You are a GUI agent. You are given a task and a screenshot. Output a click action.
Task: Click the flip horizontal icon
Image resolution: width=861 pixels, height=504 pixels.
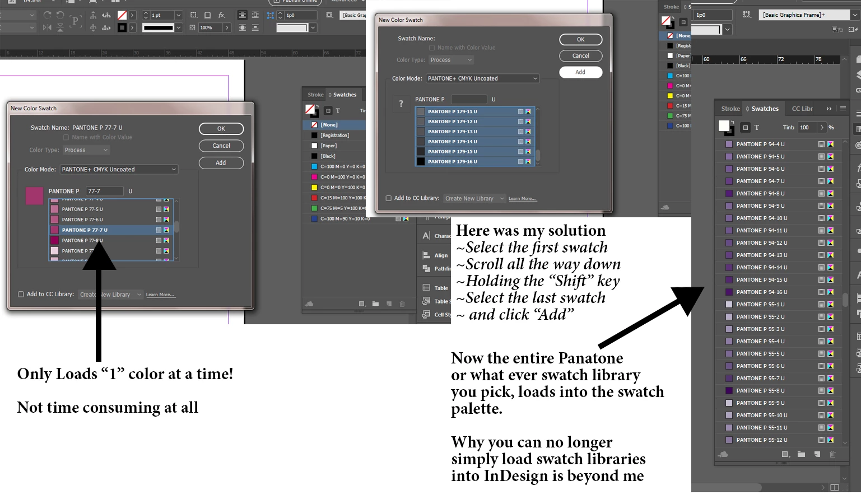click(47, 27)
